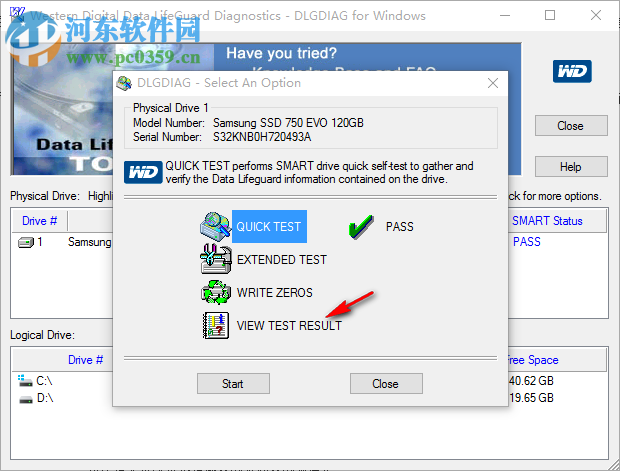Close the Select An Option dialog with X
The height and width of the screenshot is (471, 620).
[493, 83]
